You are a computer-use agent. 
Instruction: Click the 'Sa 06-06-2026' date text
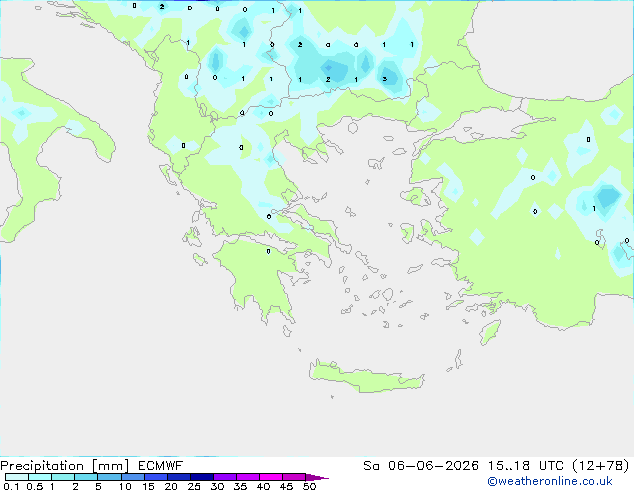pos(421,466)
